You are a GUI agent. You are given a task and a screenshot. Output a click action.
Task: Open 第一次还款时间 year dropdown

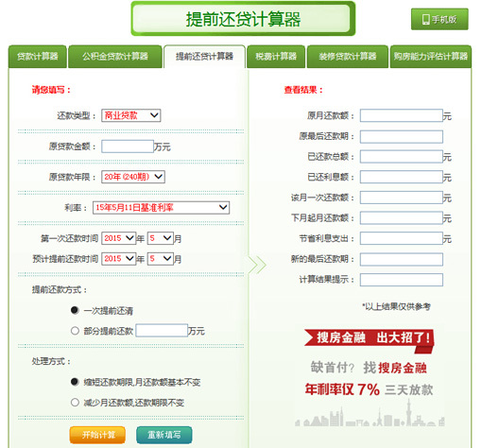point(118,238)
